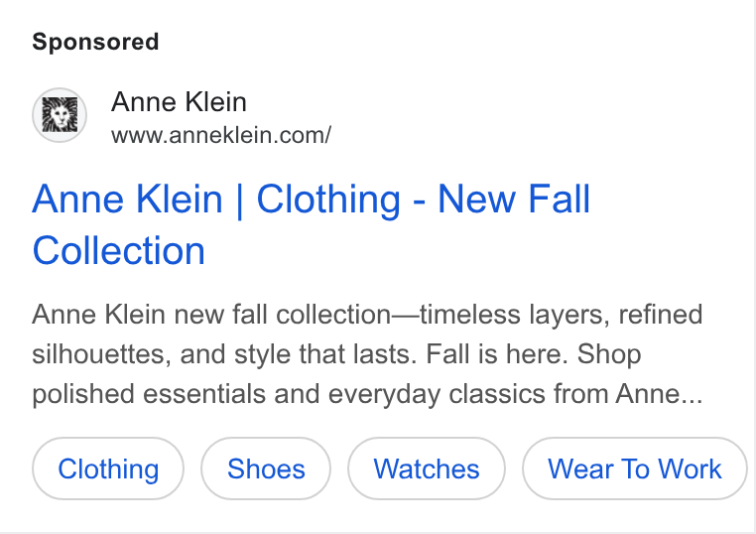Click the word Clothing in the headline
This screenshot has width=756, height=534.
[x=328, y=199]
